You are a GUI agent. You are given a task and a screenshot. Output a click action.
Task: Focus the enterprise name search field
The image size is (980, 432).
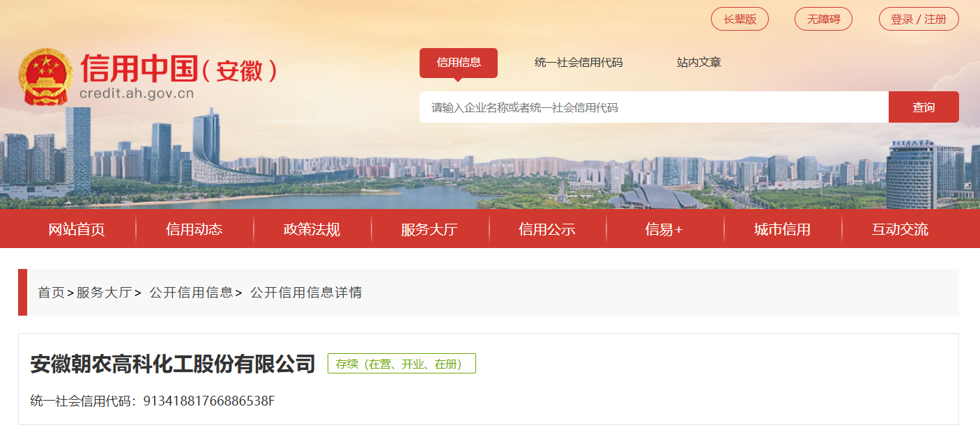pos(654,107)
